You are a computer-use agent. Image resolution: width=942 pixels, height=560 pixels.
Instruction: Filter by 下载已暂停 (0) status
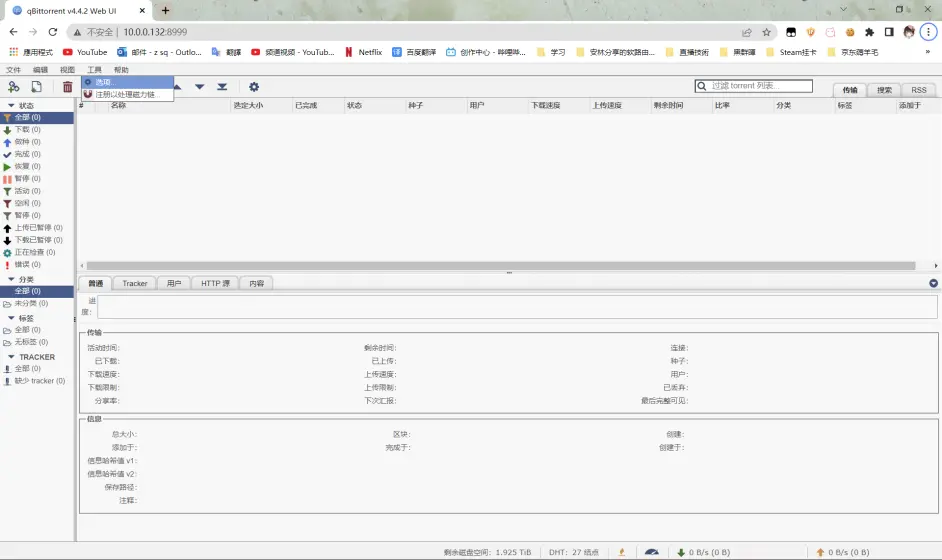point(37,240)
